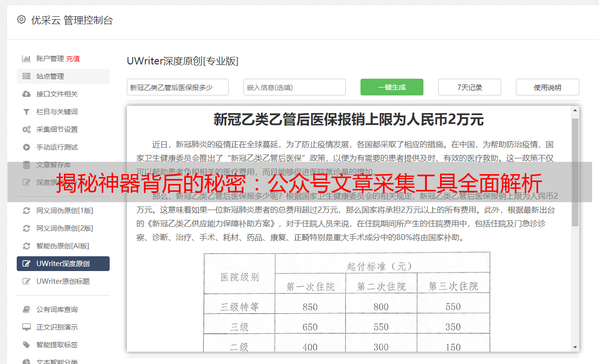Click the tag icon for 智能提取标签

pos(27,345)
